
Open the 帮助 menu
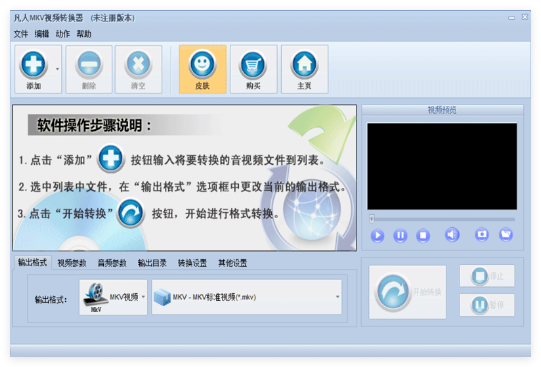84,34
